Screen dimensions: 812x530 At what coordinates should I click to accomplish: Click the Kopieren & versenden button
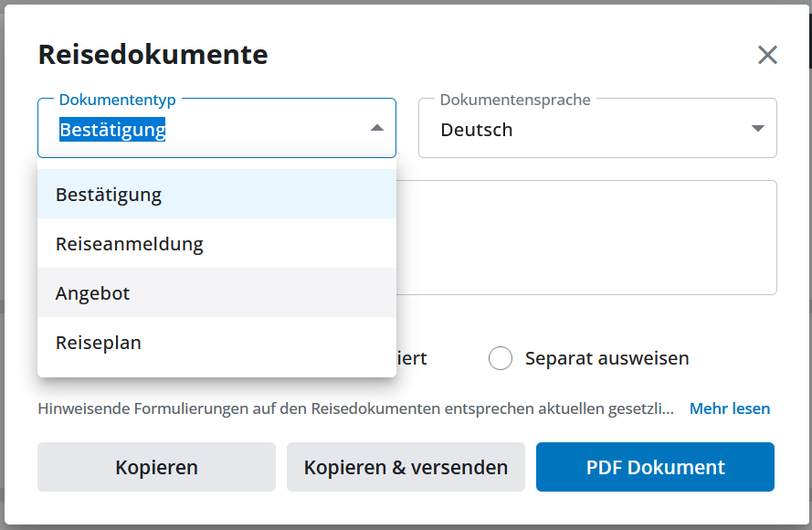[406, 467]
